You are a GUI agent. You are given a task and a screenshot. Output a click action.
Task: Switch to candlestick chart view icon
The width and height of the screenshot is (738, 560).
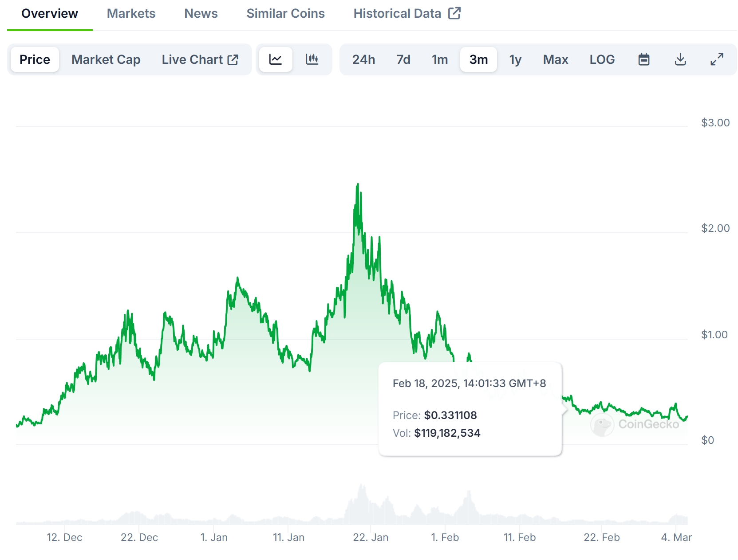pos(312,59)
